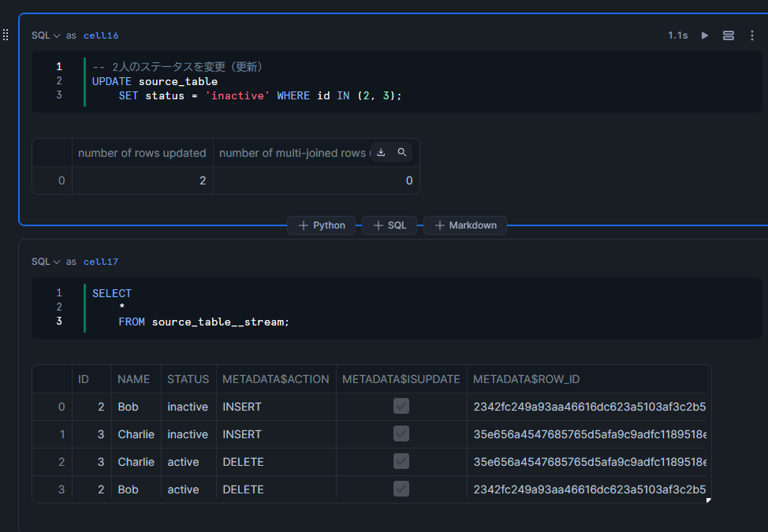Toggle cell16 layout view icon
The height and width of the screenshot is (532, 768).
(729, 35)
